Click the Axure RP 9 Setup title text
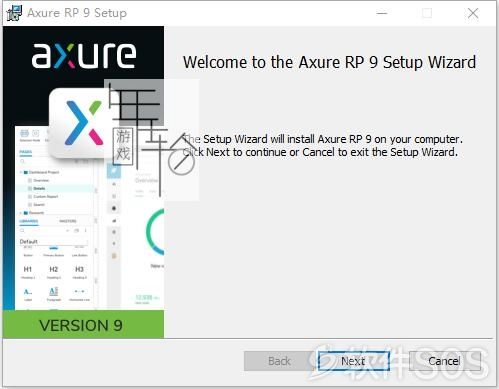The image size is (499, 389). [x=77, y=13]
